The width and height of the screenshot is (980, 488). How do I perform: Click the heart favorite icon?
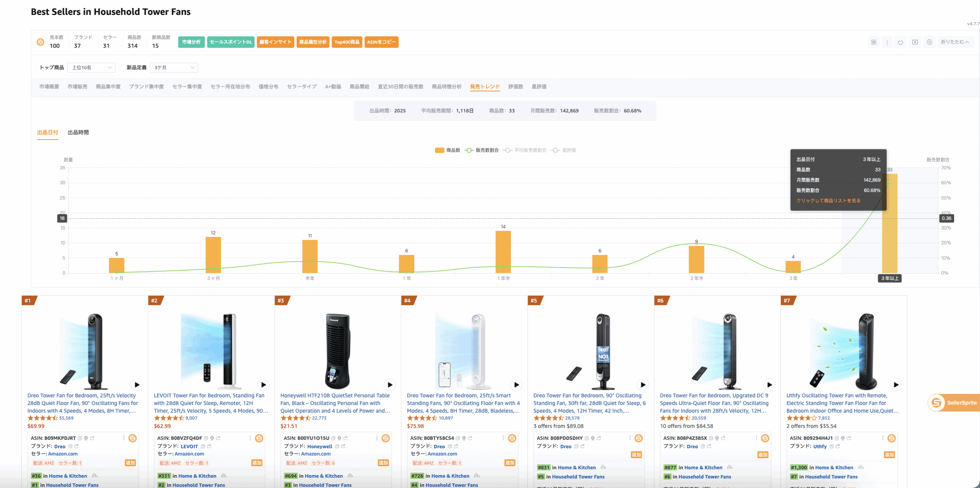(900, 43)
